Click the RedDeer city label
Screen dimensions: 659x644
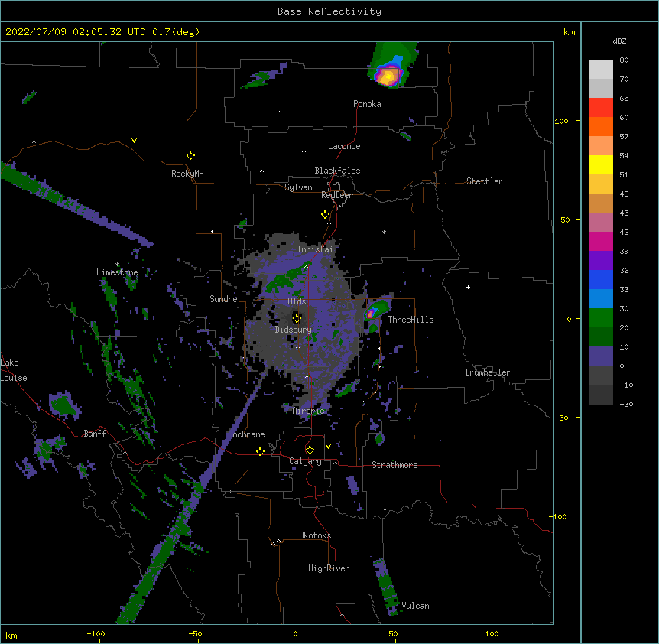click(336, 195)
